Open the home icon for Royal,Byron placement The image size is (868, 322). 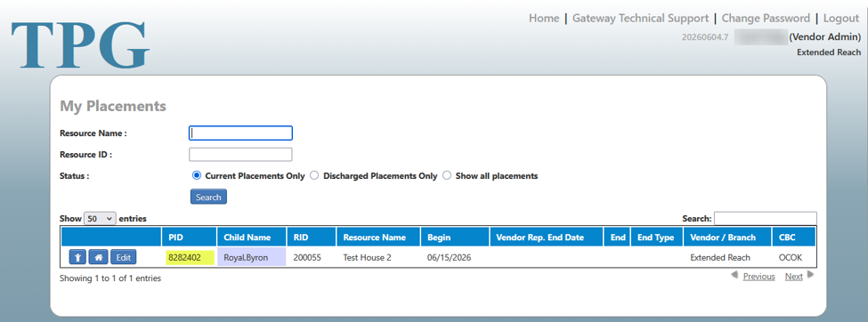point(99,257)
